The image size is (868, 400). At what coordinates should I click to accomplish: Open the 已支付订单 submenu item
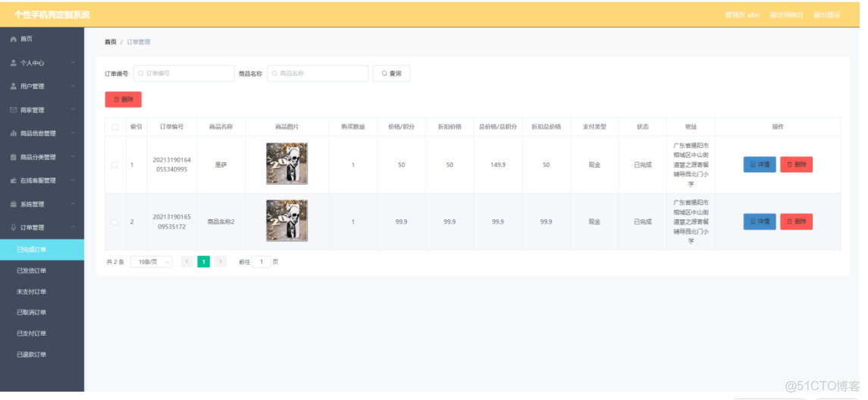tap(42, 333)
